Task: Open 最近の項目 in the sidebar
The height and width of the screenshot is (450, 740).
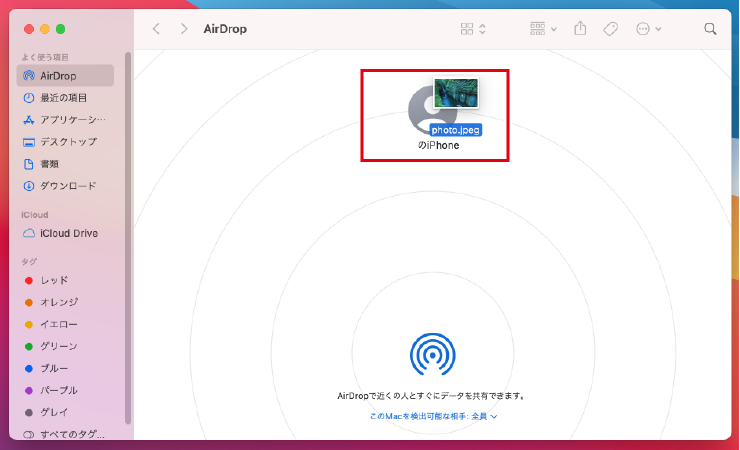Action: (x=65, y=98)
